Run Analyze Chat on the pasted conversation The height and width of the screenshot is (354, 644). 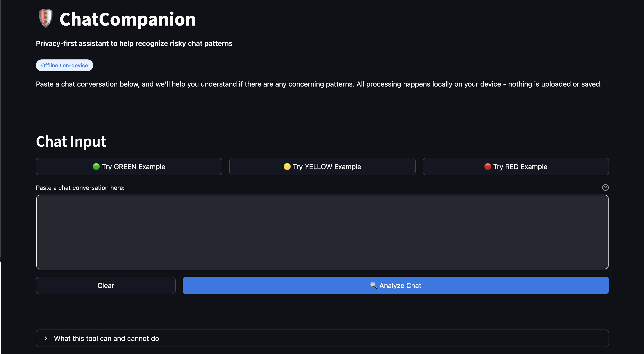click(x=395, y=285)
